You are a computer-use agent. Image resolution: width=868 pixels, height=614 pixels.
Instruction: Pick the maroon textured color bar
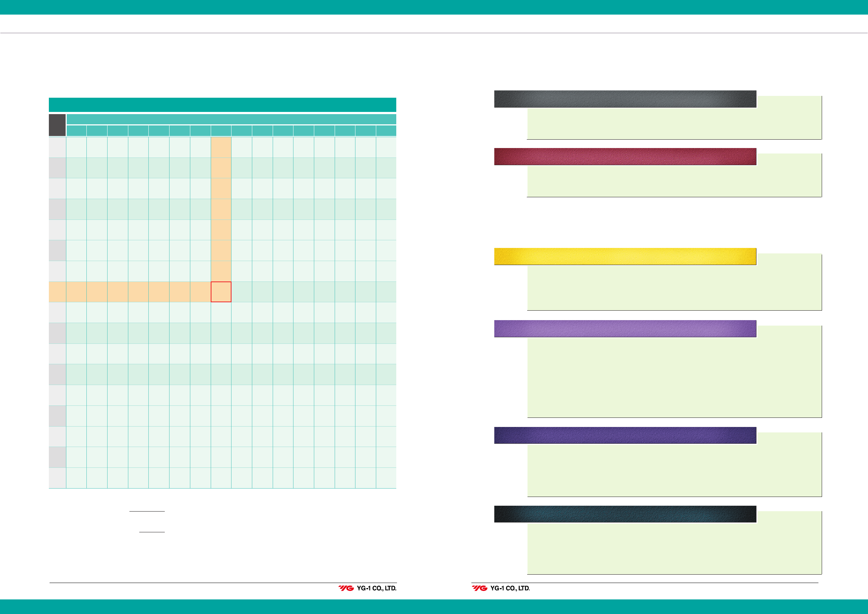(x=625, y=156)
